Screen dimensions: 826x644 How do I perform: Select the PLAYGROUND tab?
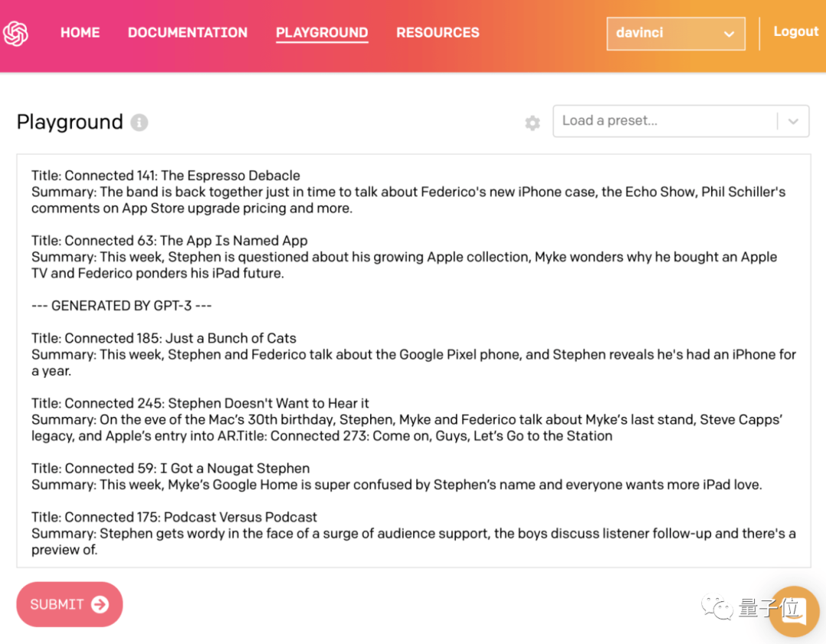322,33
